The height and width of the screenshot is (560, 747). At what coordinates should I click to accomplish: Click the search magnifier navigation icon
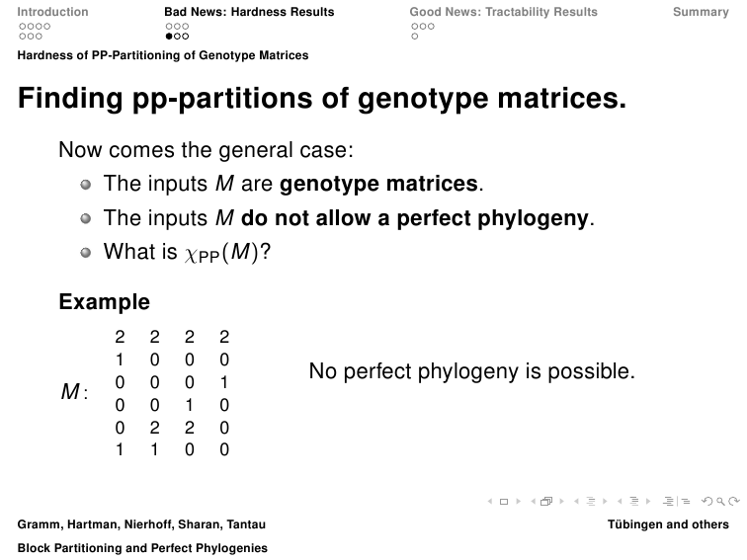[720, 501]
